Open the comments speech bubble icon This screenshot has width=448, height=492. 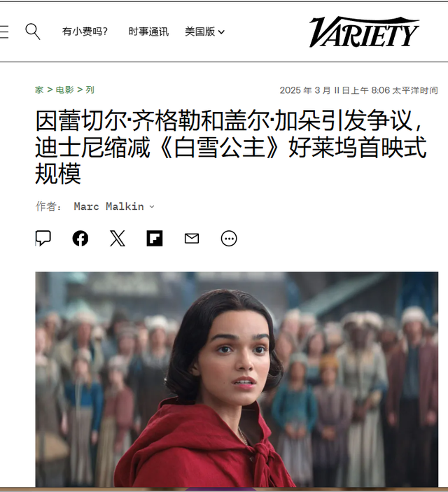(43, 238)
